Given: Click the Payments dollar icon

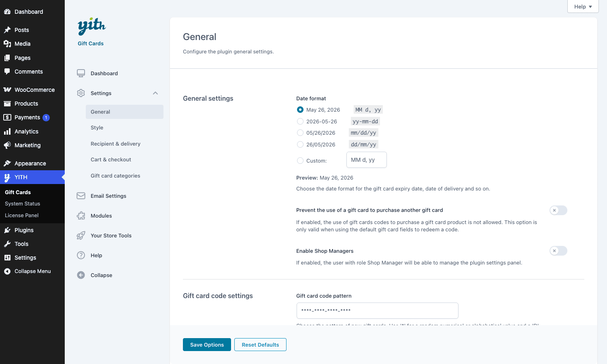Looking at the screenshot, I should (x=7, y=117).
